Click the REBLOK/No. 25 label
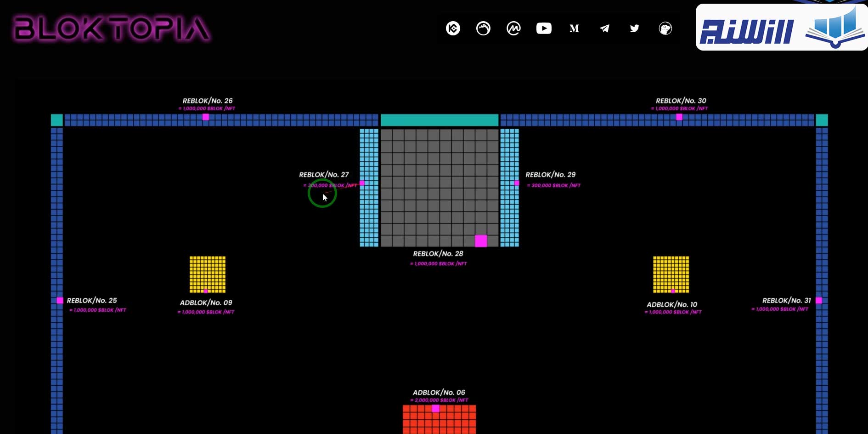The image size is (868, 434). [92, 301]
